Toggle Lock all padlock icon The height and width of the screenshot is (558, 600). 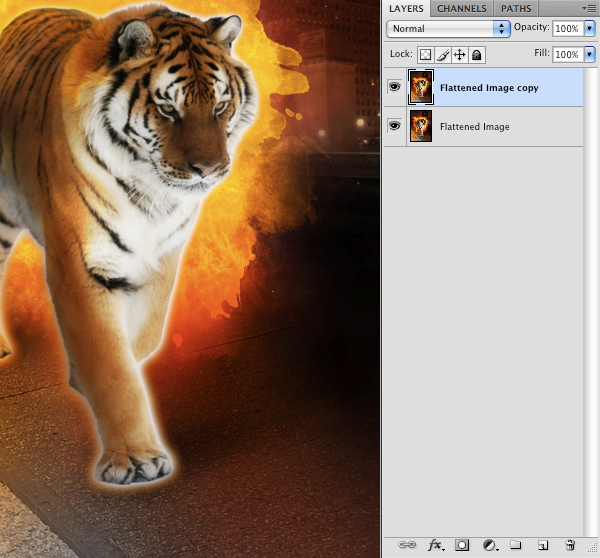coord(477,55)
